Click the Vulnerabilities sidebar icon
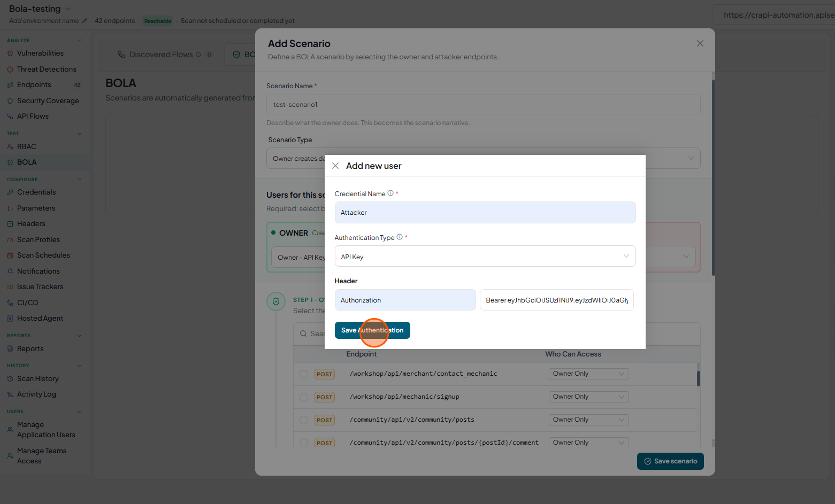 [10, 53]
